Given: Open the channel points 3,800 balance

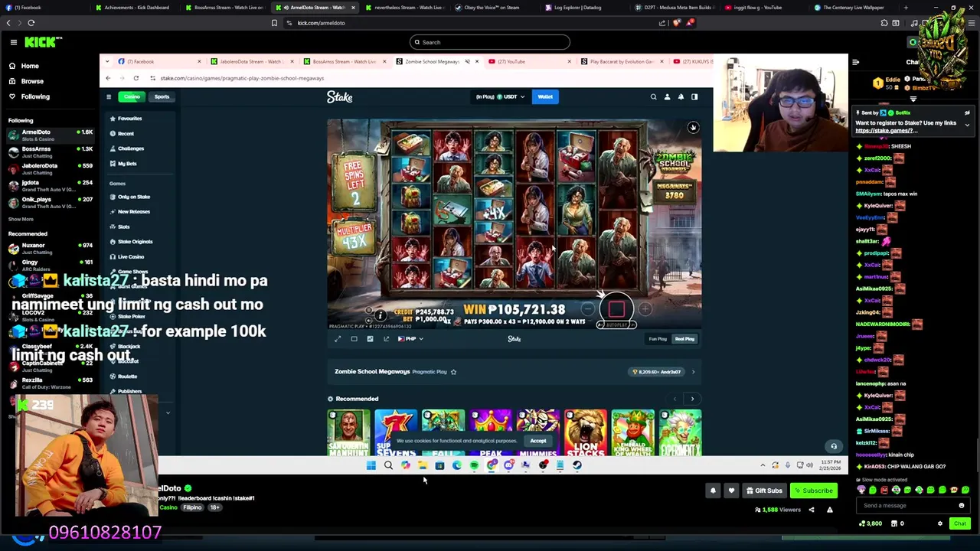Looking at the screenshot, I should click(871, 523).
